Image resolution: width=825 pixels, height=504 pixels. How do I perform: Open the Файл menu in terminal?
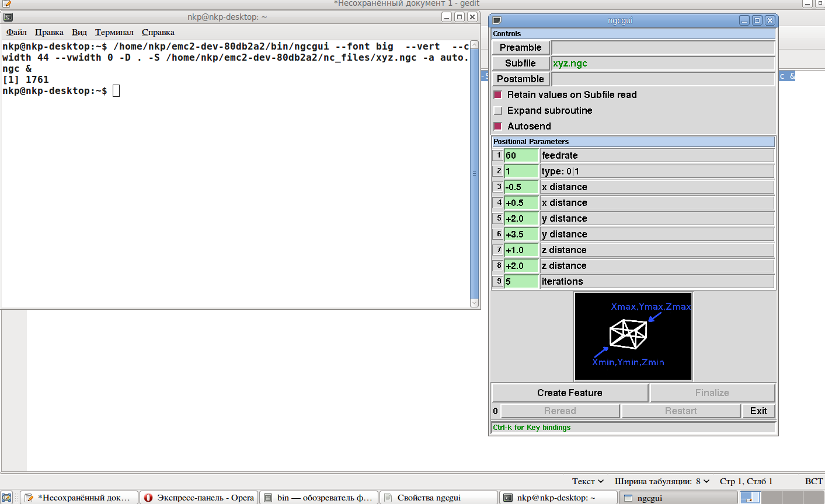pyautogui.click(x=16, y=32)
